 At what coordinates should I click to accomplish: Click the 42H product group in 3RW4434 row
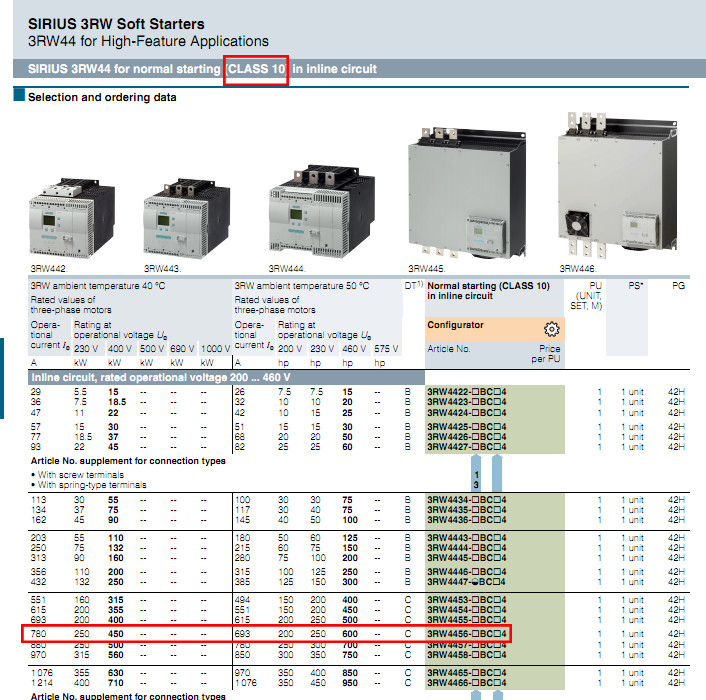click(x=676, y=500)
